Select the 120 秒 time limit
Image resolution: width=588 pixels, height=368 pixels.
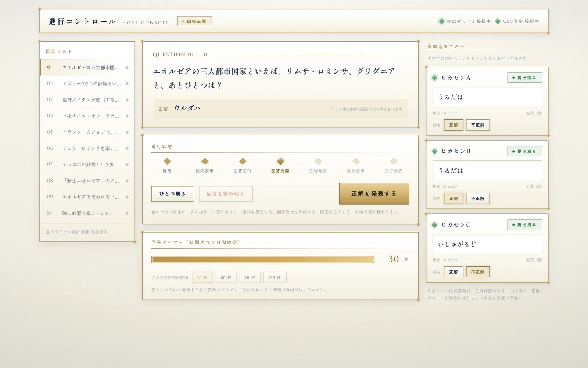(275, 277)
